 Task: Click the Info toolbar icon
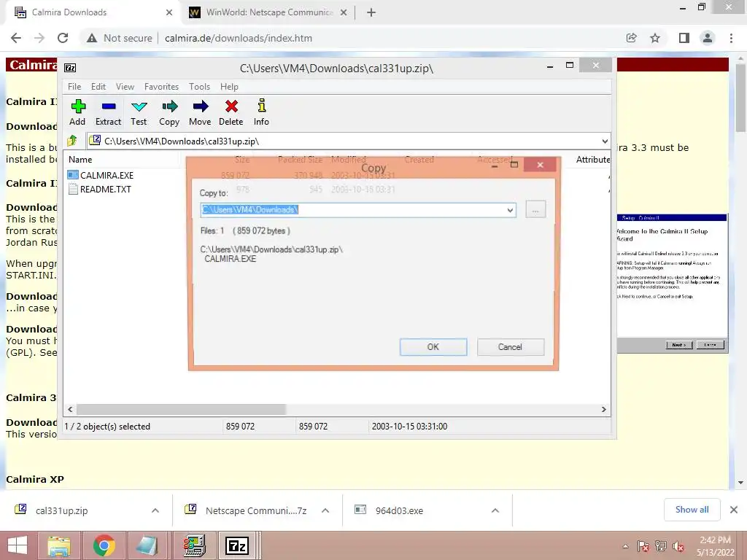261,112
